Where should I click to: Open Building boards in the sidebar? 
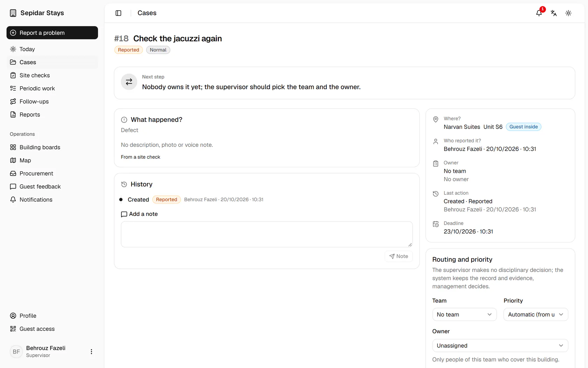point(52,147)
